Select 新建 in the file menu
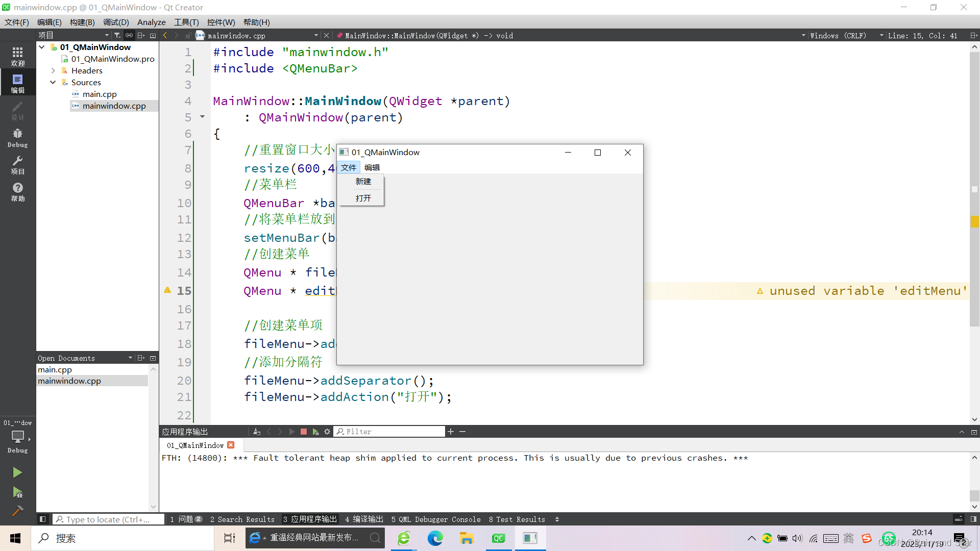 tap(363, 182)
